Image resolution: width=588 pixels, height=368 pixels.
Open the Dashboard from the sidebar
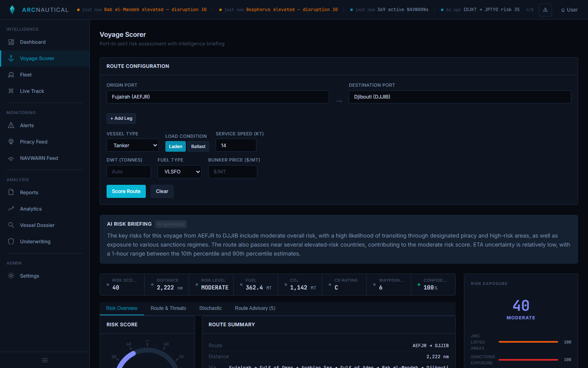[x=33, y=42]
